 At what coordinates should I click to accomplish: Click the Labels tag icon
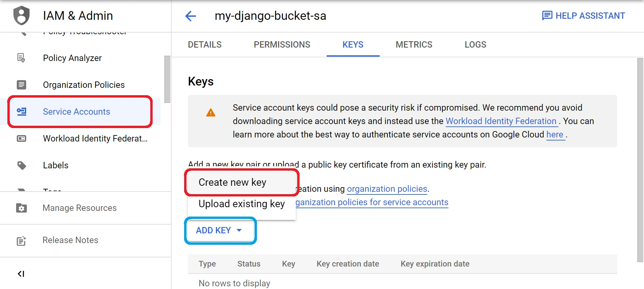click(x=21, y=165)
